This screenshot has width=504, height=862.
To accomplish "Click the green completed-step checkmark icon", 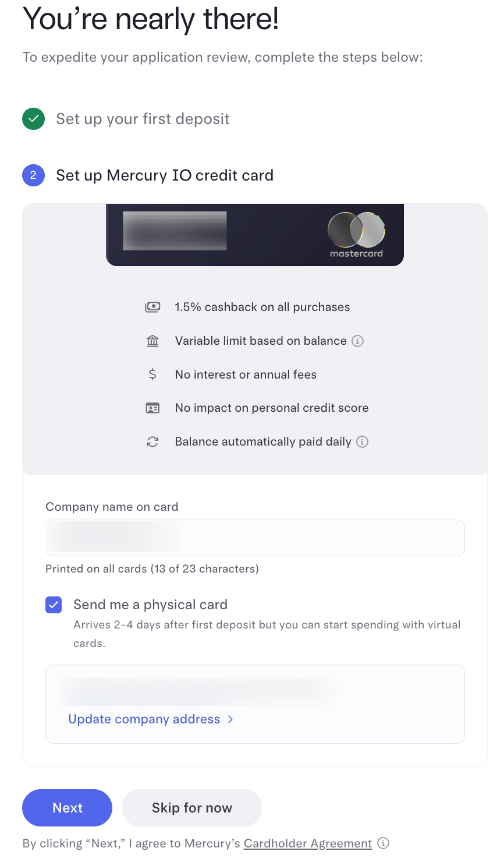I will tap(34, 119).
